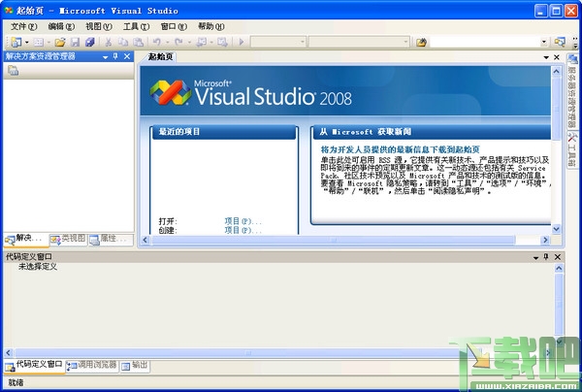Click the New Project toolbar icon

[x=16, y=42]
